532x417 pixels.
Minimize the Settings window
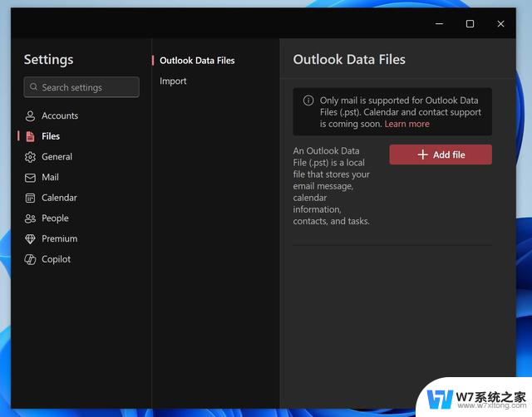(439, 24)
